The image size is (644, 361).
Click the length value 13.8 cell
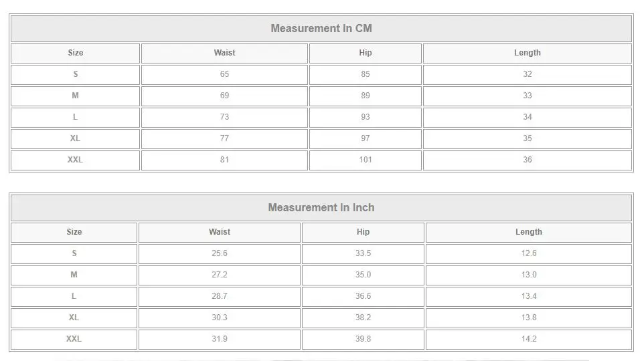coord(528,318)
